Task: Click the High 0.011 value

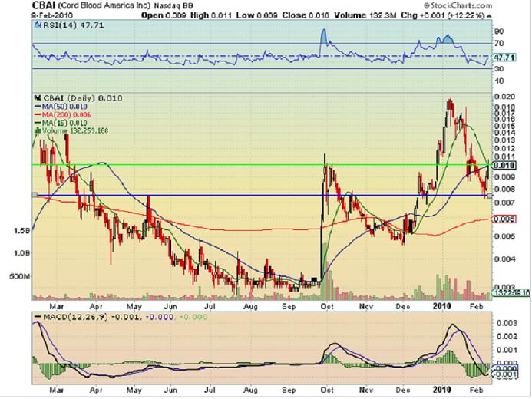Action: (x=211, y=15)
